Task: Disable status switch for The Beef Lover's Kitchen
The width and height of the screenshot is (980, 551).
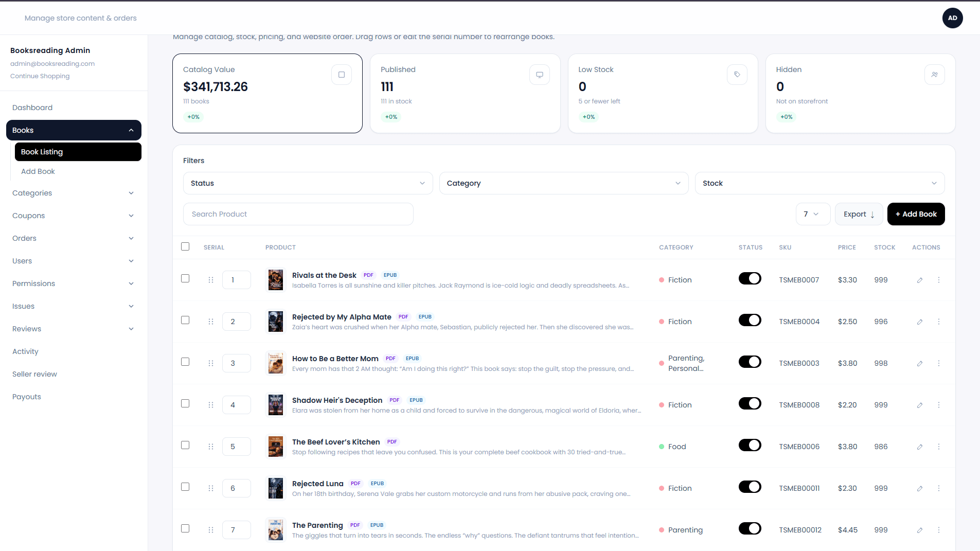Action: [750, 445]
